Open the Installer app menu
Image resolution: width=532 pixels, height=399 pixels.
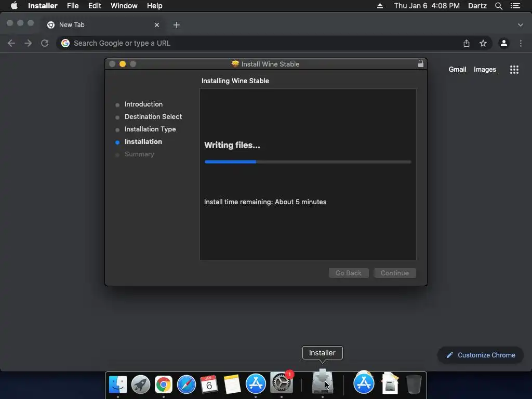coord(43,6)
